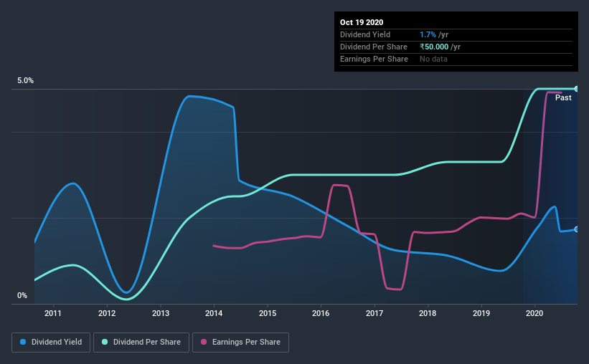Click the 2015 x-axis label
This screenshot has height=364, width=589.
pyautogui.click(x=268, y=313)
